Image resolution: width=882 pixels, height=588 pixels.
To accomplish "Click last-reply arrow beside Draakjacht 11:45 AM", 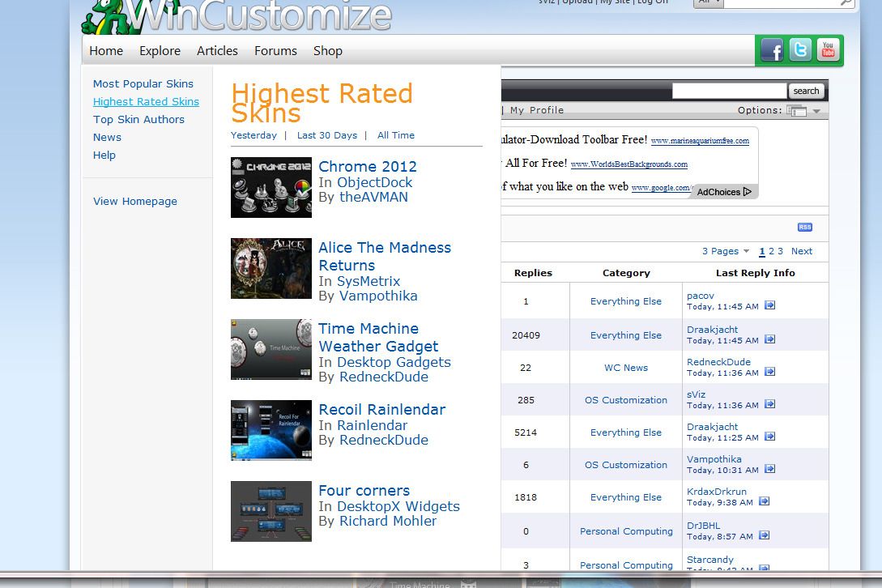I will [x=770, y=339].
